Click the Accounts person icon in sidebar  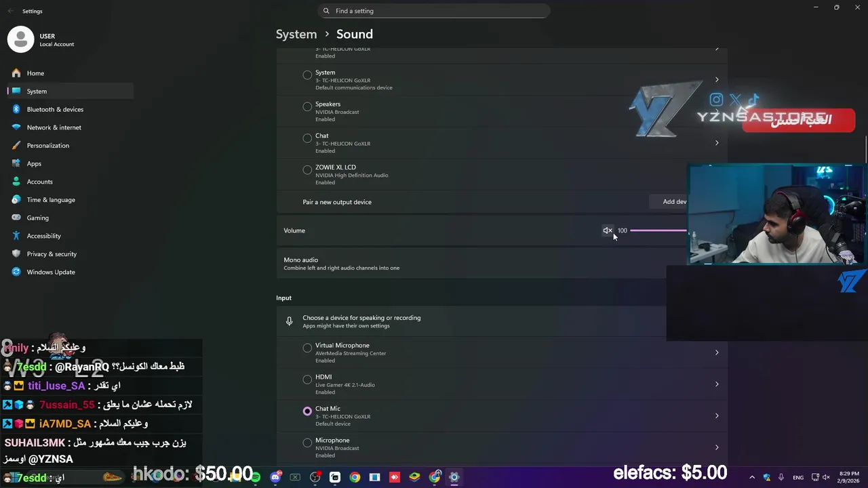(16, 182)
